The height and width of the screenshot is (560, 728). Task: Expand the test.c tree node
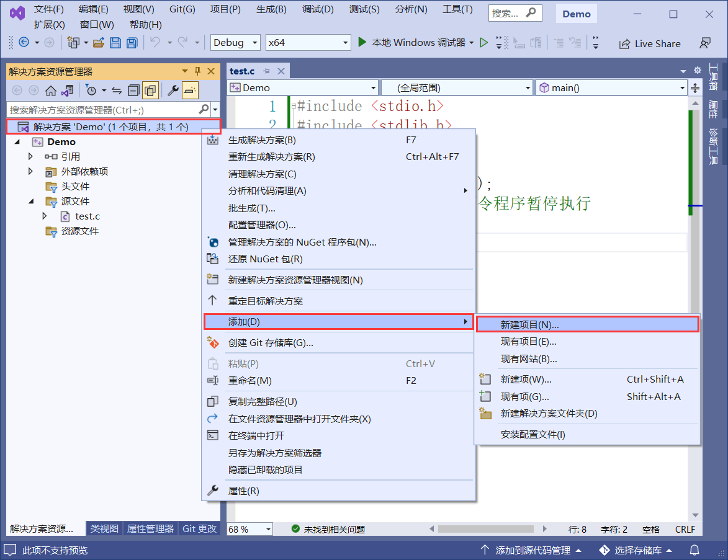click(45, 216)
